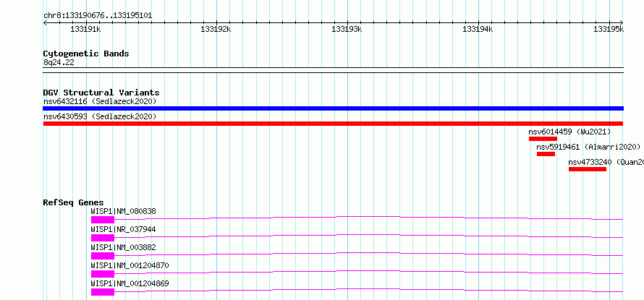Click the blue nsv6432116 variant bar
644x300 pixels.
point(333,108)
